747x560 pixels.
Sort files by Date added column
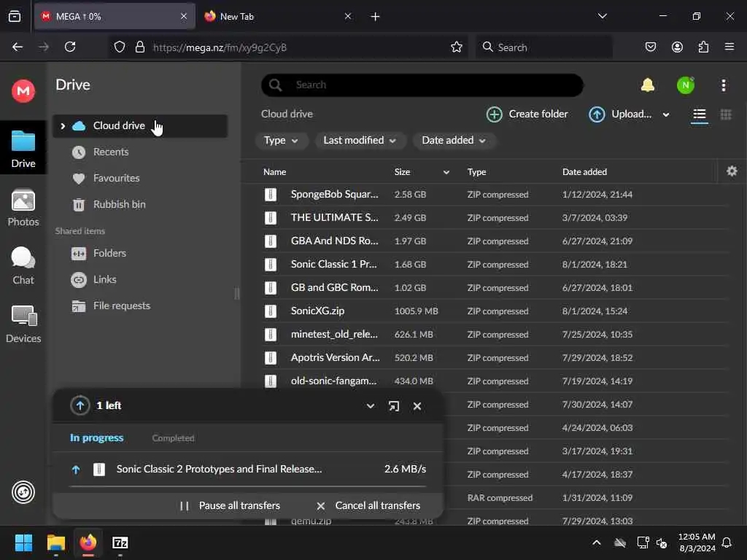(584, 172)
